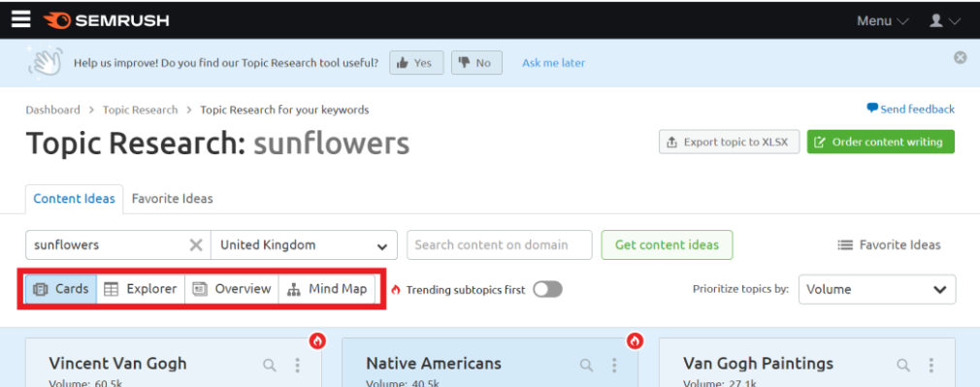
Task: Choose Ask me later link
Action: coord(554,62)
